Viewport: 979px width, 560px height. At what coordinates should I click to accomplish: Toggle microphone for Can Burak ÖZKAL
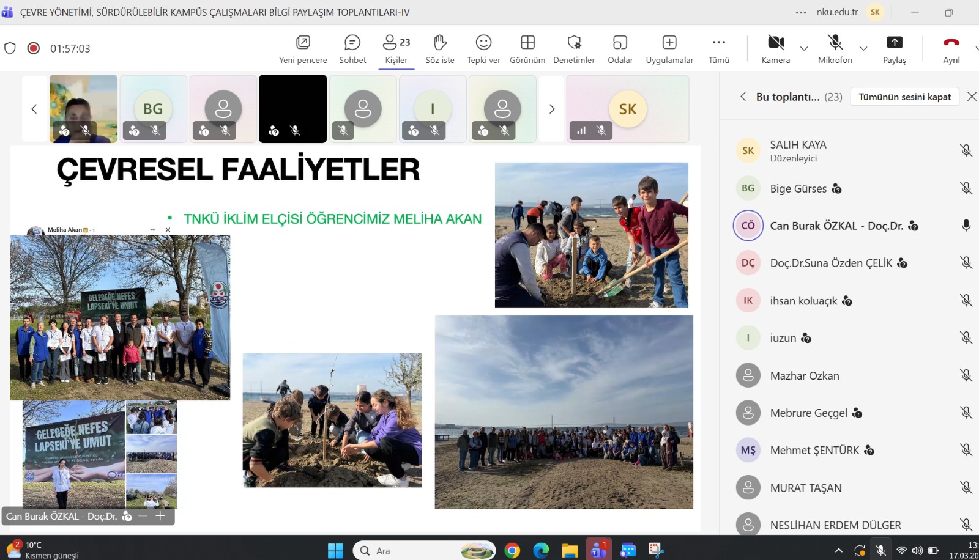coord(966,226)
